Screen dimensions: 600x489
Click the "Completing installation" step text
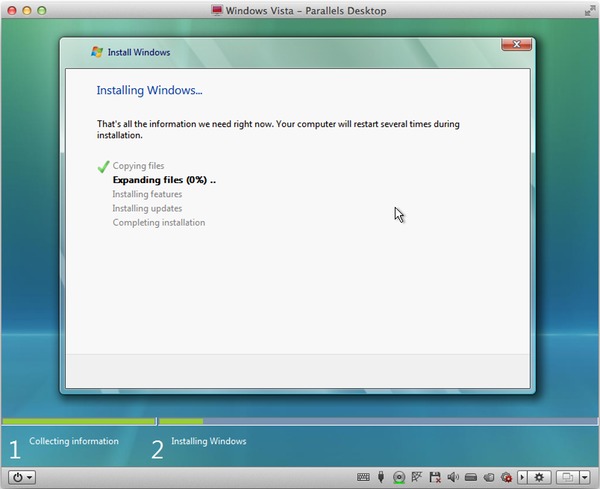click(158, 222)
